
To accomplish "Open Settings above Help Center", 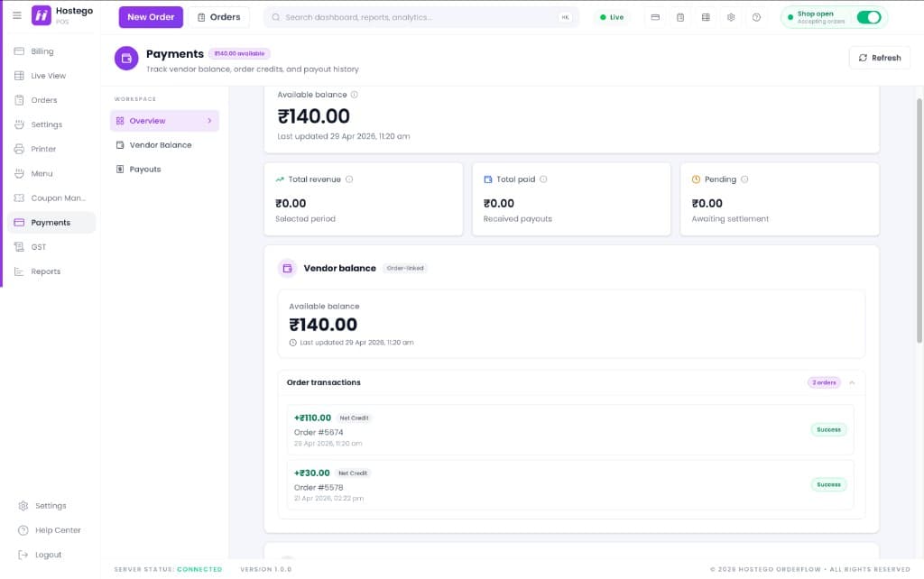I will [51, 506].
